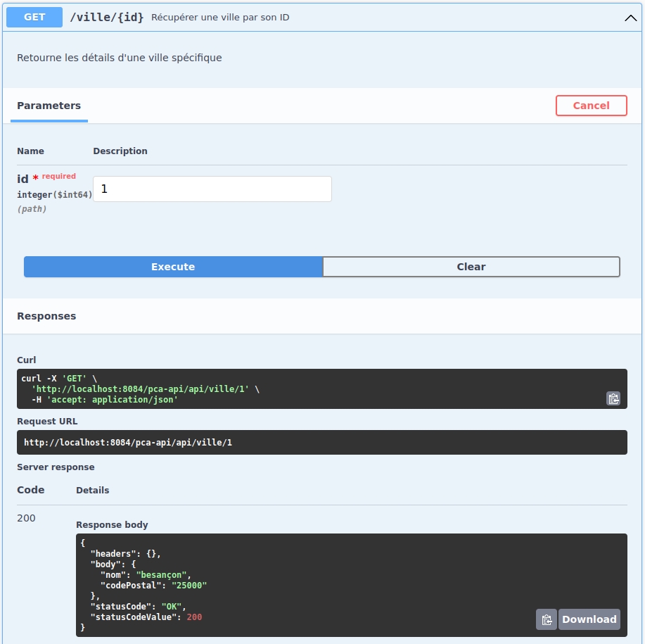Click the Details column header
This screenshot has width=645, height=644.
coord(93,490)
